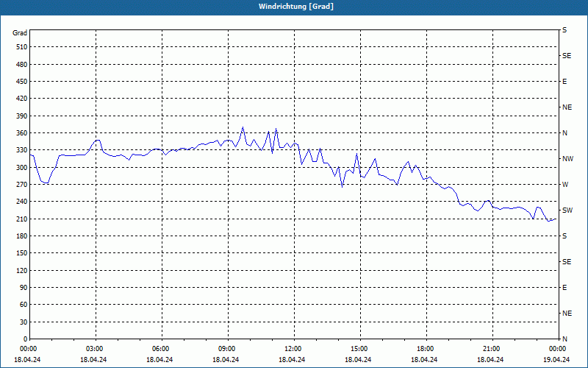
Task: Click the 90 degree axis label
Action: click(24, 288)
